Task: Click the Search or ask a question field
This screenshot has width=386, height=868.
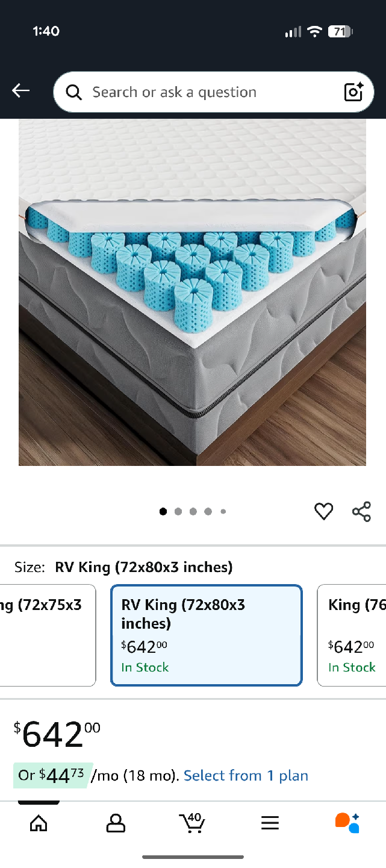Action: 214,92
